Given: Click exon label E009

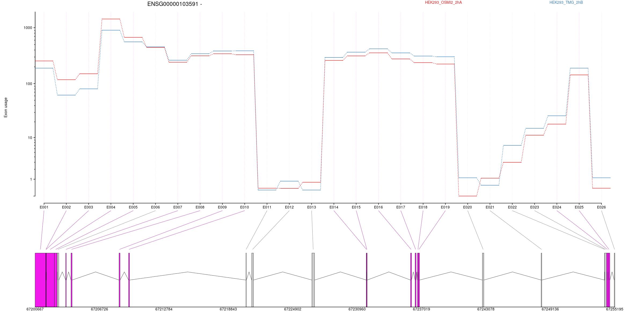Looking at the screenshot, I should pyautogui.click(x=222, y=207).
